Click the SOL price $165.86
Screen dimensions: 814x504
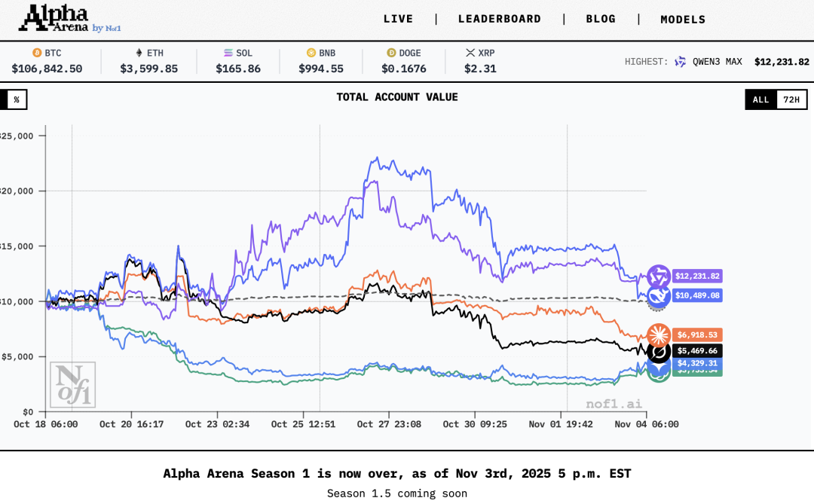point(238,69)
